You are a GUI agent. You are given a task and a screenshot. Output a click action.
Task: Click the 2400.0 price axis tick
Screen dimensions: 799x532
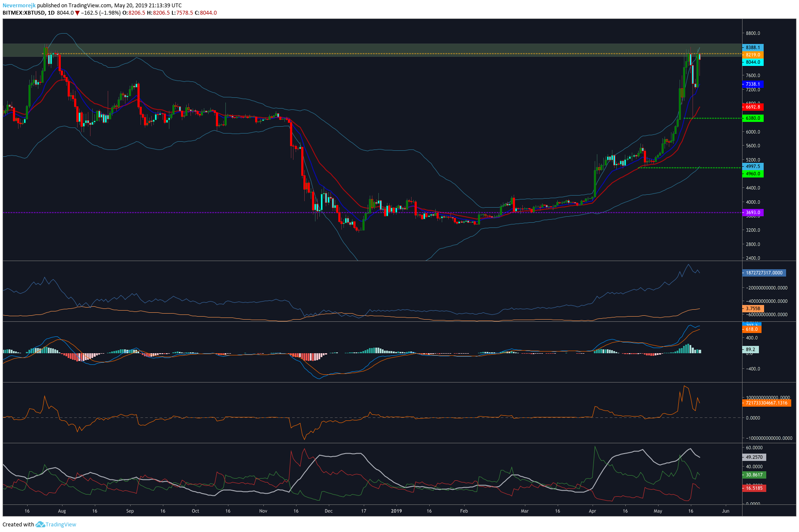point(753,258)
